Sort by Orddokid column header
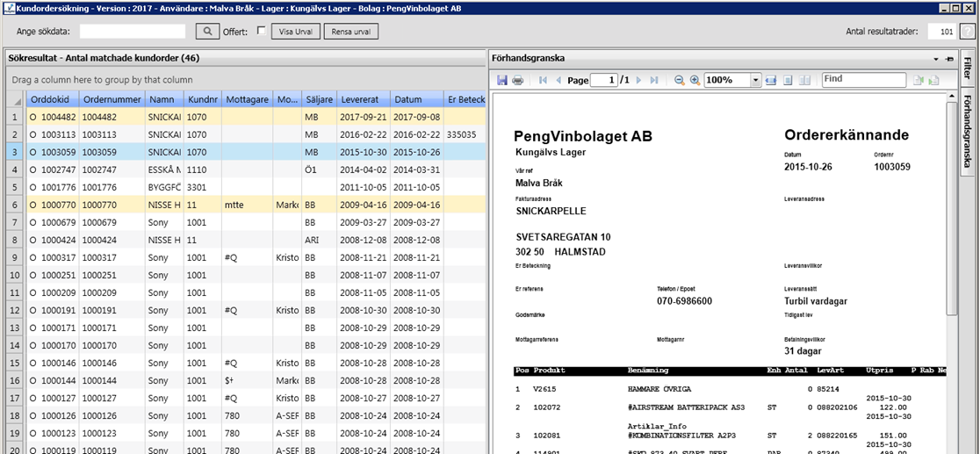980x454 pixels. [x=54, y=99]
